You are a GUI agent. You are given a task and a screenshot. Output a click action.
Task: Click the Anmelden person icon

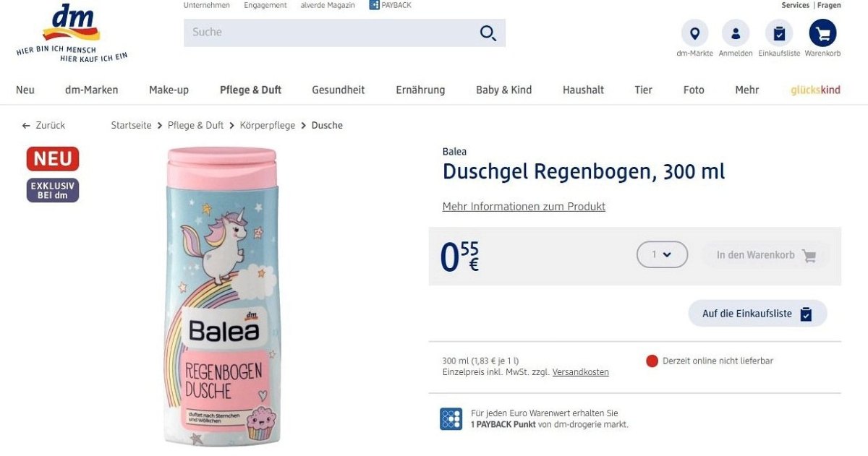tap(736, 33)
